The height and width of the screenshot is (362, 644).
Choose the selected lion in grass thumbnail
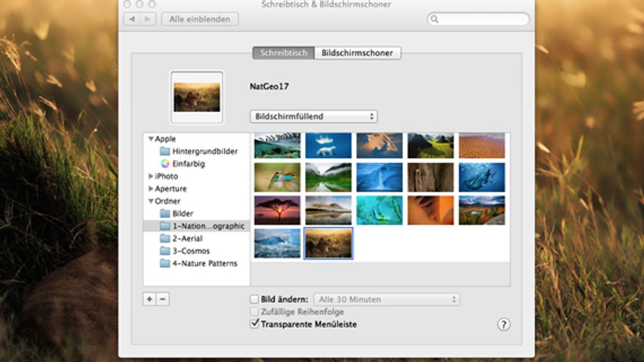pos(328,243)
